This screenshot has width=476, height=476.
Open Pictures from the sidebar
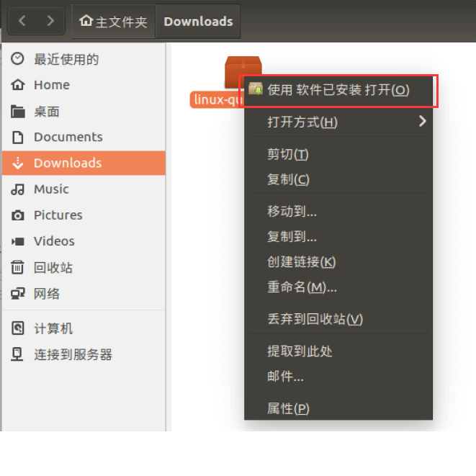(x=84, y=215)
